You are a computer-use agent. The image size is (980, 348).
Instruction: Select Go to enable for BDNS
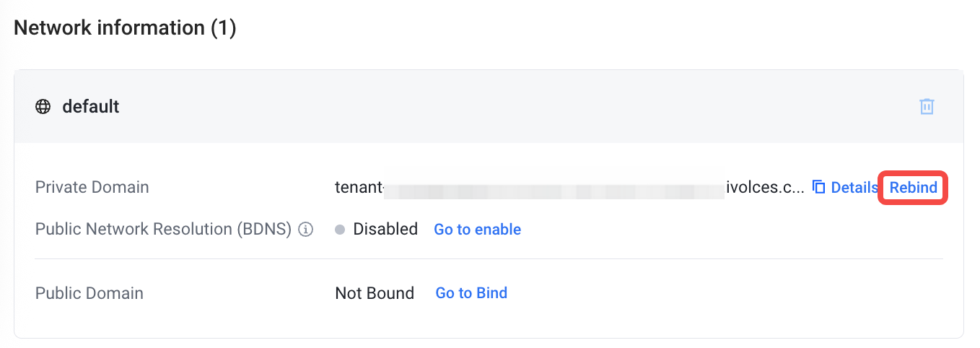click(477, 230)
